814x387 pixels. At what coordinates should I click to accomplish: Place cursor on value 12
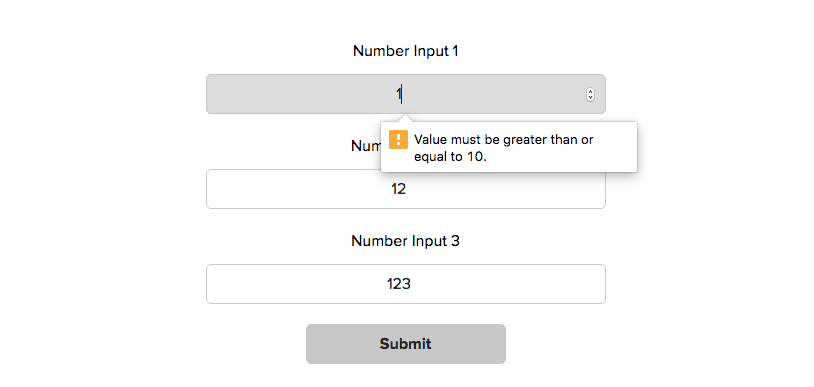pyautogui.click(x=399, y=189)
